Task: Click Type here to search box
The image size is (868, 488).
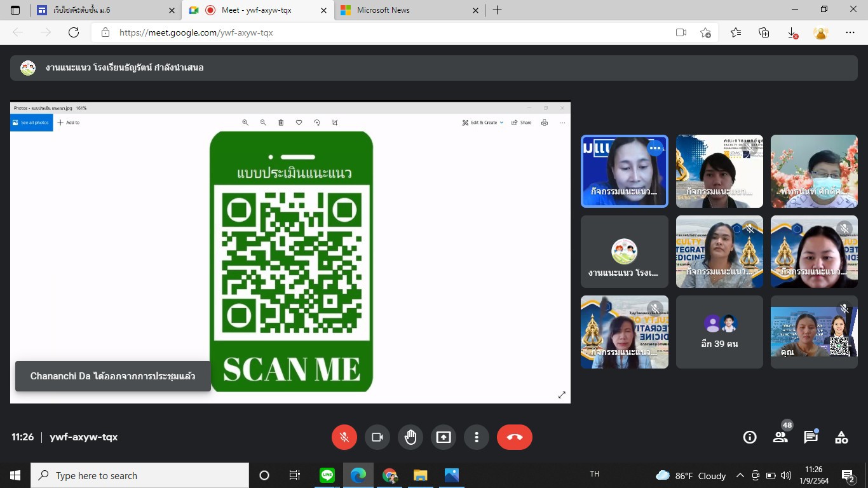Action: tap(140, 475)
